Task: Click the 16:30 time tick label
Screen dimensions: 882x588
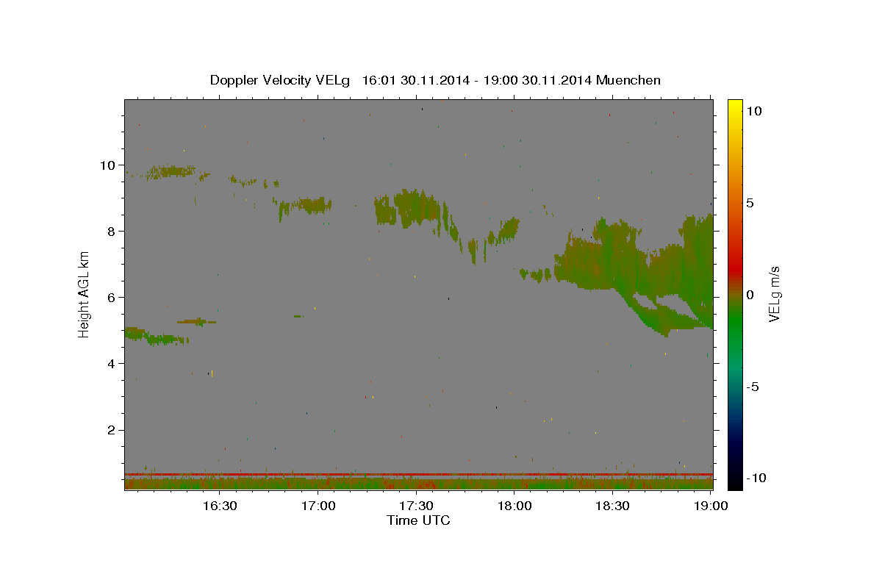Action: (220, 506)
